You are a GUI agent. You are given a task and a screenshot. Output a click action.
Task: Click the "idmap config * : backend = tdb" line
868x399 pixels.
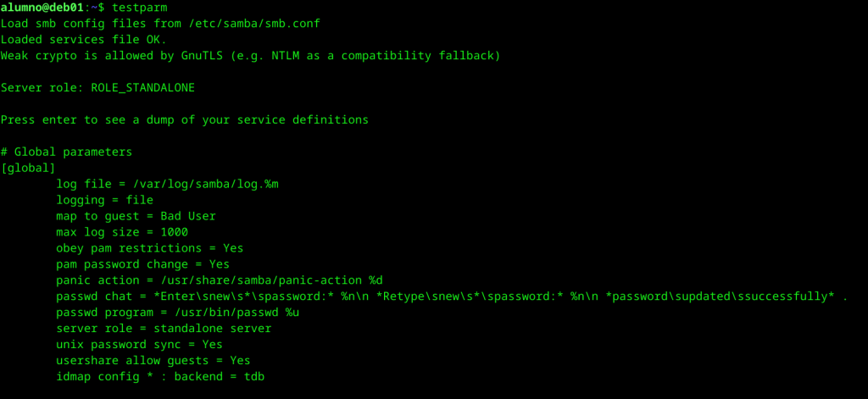pos(160,376)
